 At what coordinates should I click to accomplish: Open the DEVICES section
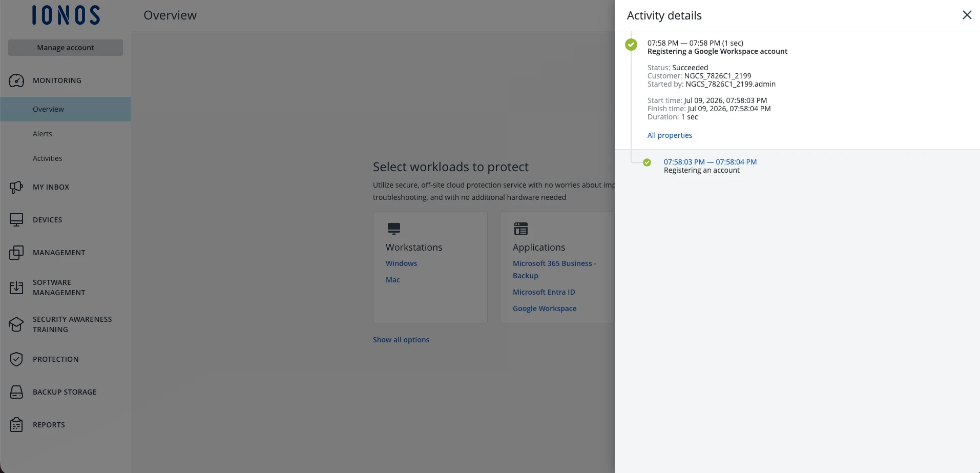click(66, 220)
